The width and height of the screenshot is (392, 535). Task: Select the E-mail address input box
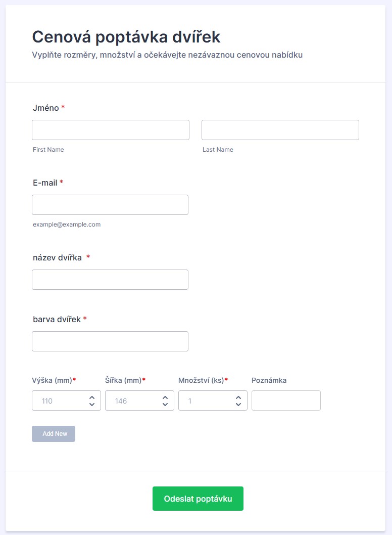(110, 205)
